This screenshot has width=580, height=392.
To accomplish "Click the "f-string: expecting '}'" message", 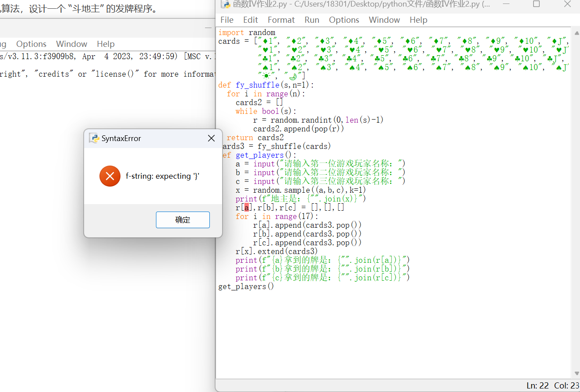I will click(163, 176).
